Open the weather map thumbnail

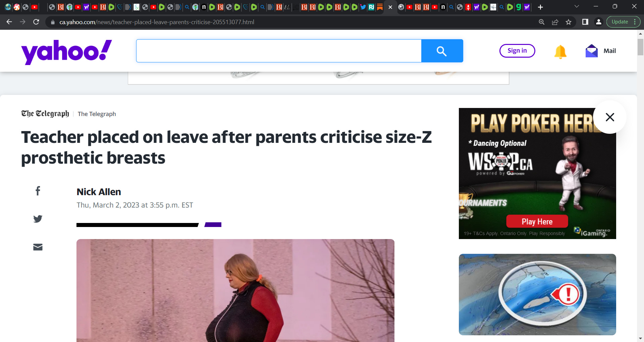[x=537, y=294]
